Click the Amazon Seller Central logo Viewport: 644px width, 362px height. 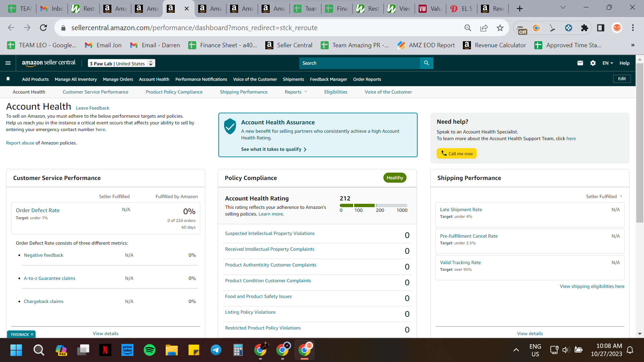49,63
